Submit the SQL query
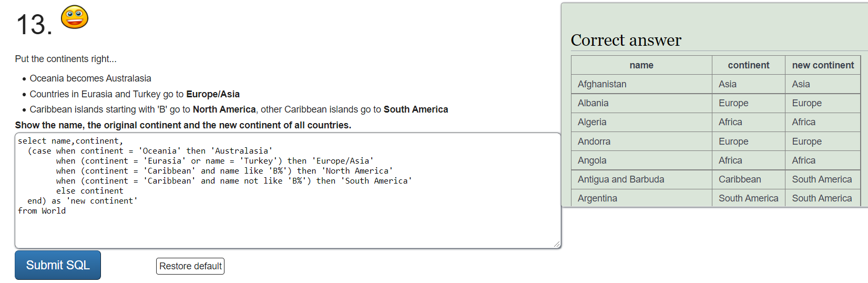Image resolution: width=868 pixels, height=283 pixels. point(58,265)
